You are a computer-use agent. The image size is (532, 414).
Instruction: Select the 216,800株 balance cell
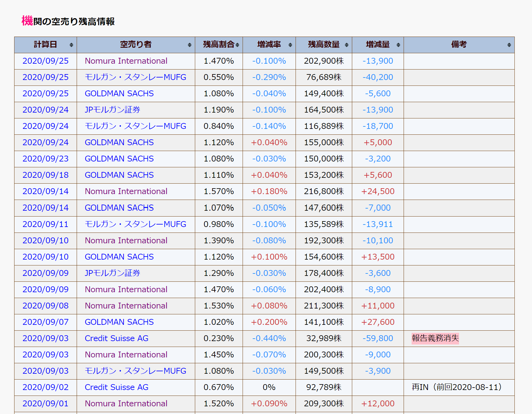[x=324, y=191]
